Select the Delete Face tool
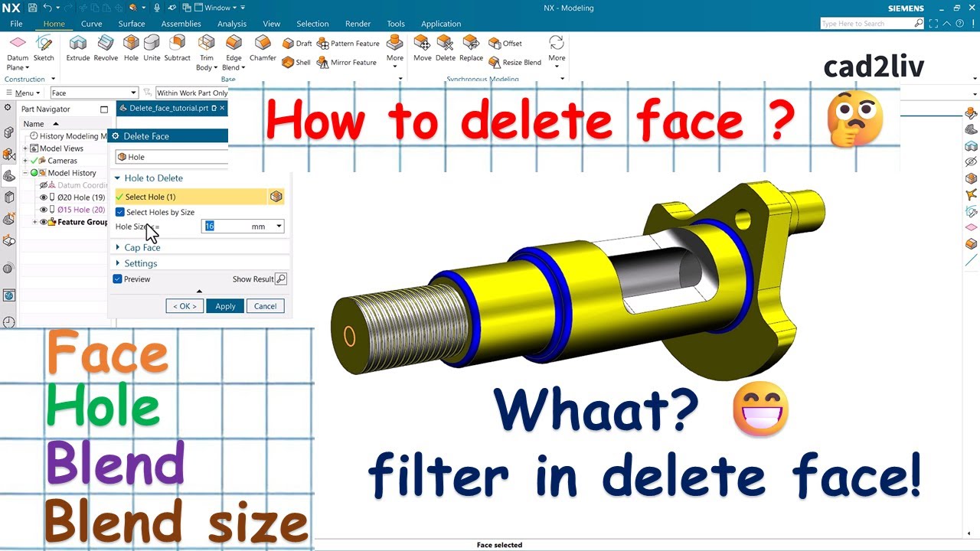980x551 pixels. [x=446, y=47]
